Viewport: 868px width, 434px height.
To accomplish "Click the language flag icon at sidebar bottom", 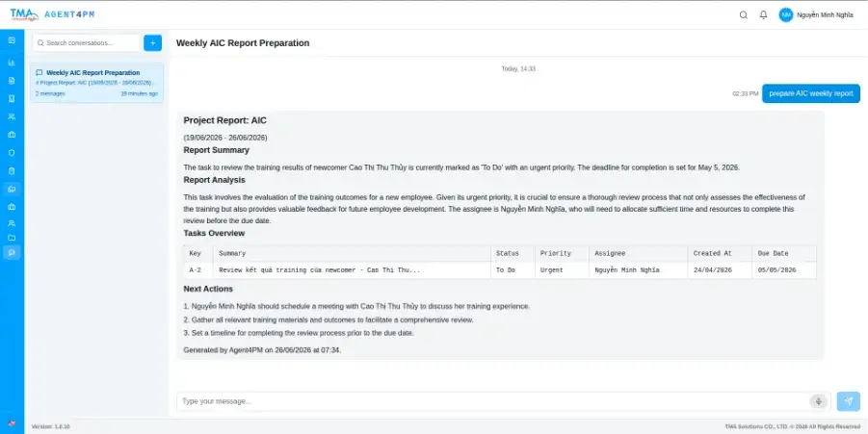I will tap(12, 423).
